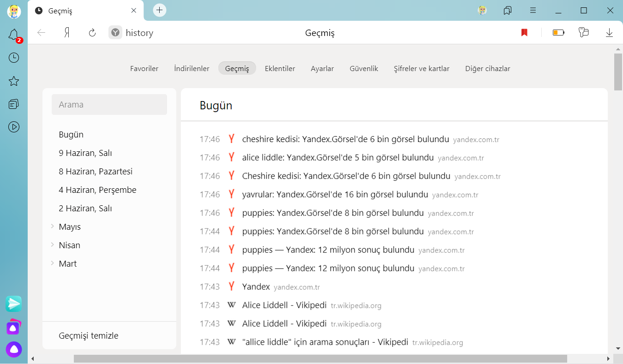
Task: Click Geçmişi temizle
Action: [89, 335]
